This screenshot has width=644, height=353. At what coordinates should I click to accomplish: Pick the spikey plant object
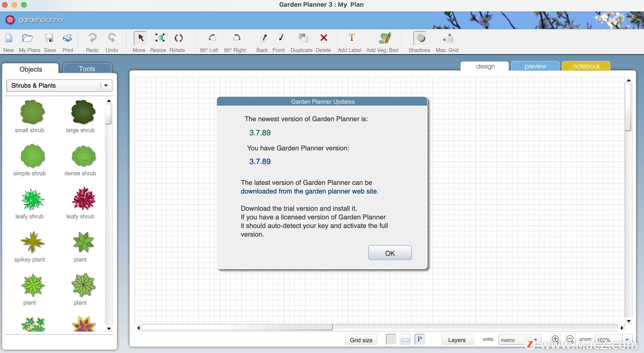[33, 242]
